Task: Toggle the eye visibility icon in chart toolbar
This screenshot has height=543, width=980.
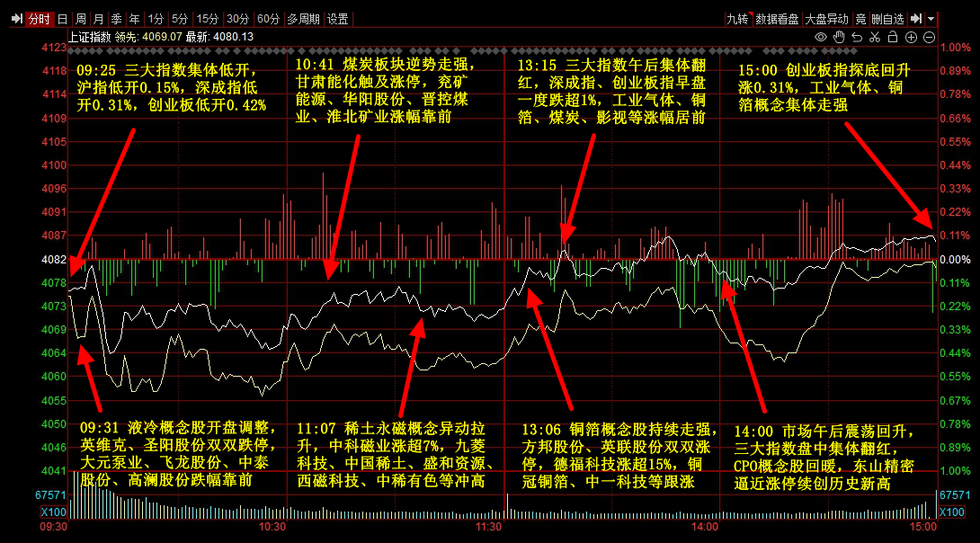Action: click(x=820, y=37)
